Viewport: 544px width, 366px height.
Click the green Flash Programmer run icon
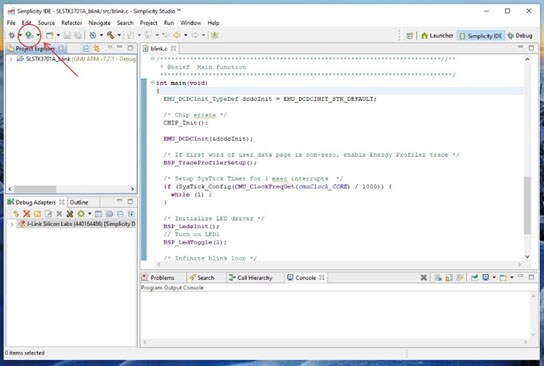click(29, 35)
